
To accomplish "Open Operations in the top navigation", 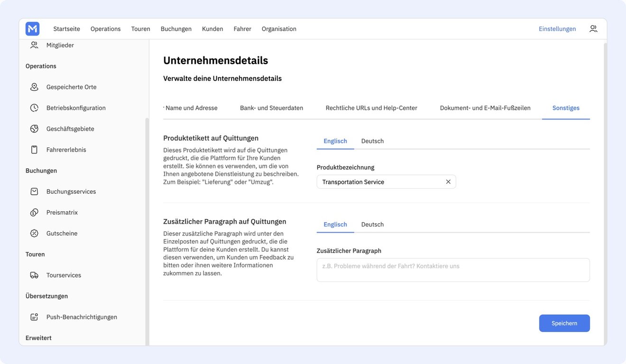I will click(x=106, y=29).
